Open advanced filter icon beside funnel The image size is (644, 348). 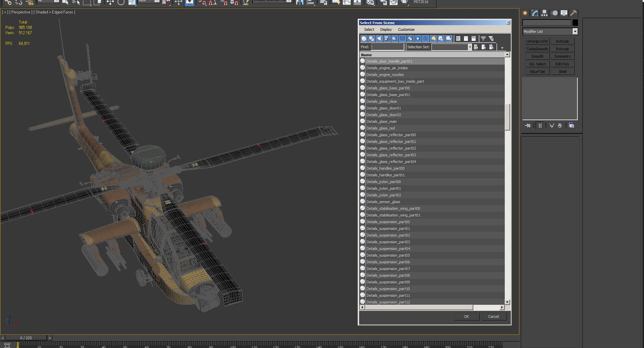click(491, 39)
